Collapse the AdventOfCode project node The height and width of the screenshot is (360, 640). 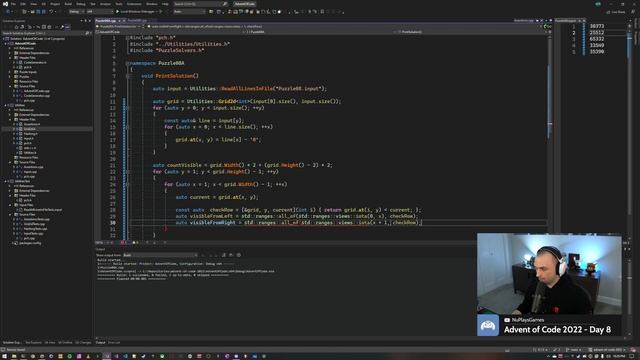click(x=6, y=43)
